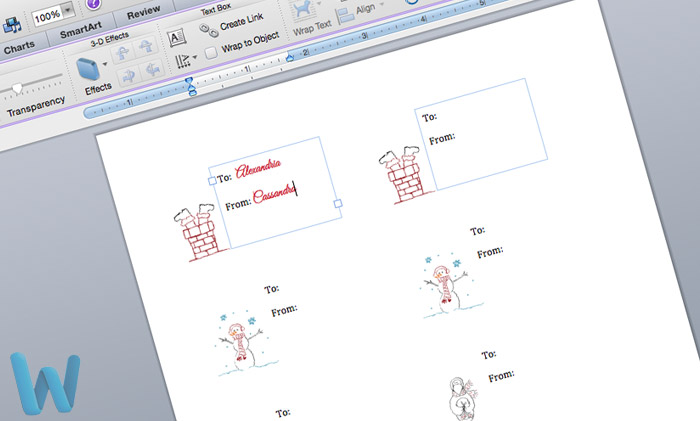Click the tilt left 3-D rotation icon

(x=129, y=75)
